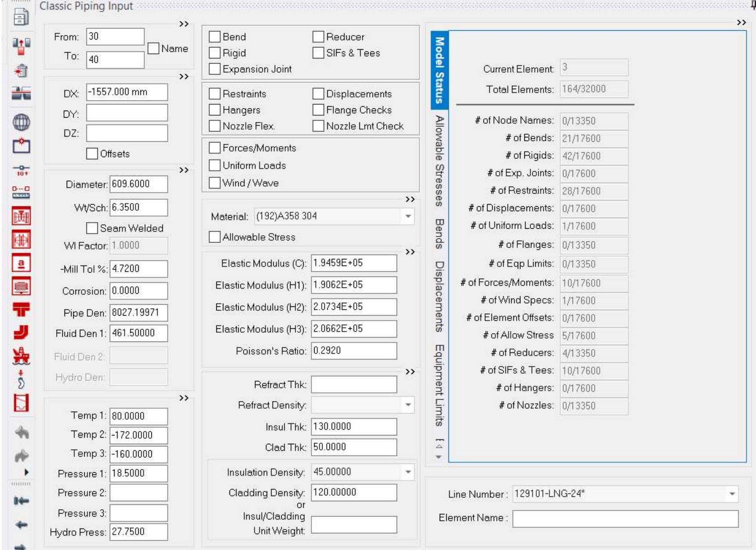Open the Line Number dropdown
The image size is (756, 550).
[732, 494]
